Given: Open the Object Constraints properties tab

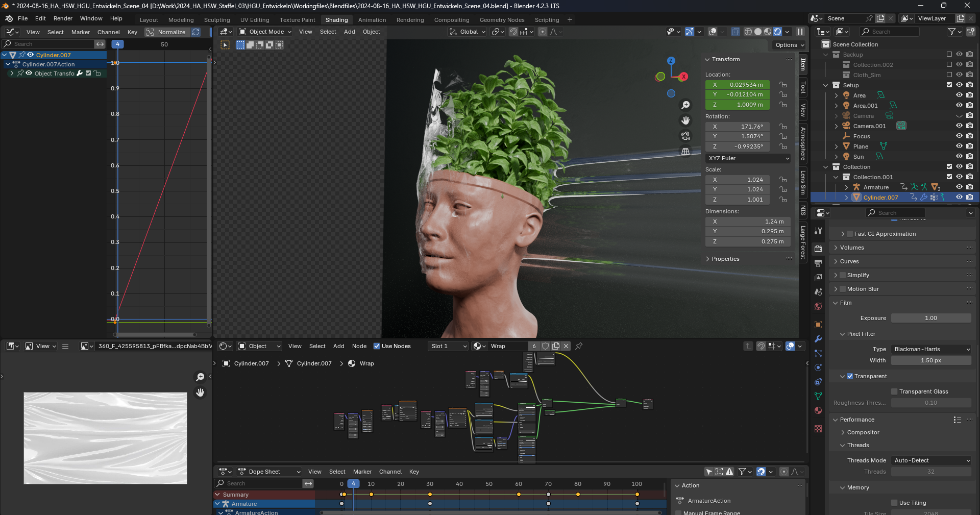Looking at the screenshot, I should [x=818, y=382].
